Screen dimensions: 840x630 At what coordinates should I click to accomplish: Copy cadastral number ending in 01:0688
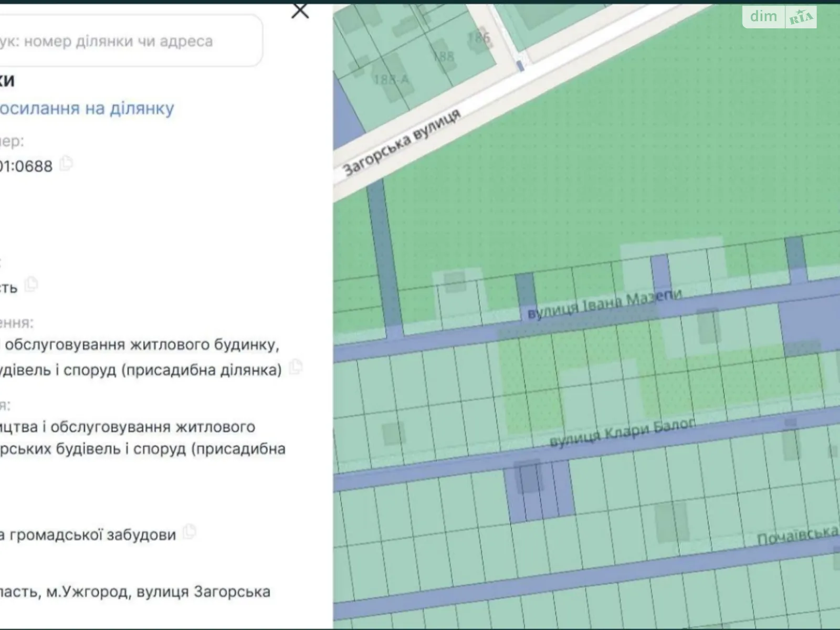point(66,164)
